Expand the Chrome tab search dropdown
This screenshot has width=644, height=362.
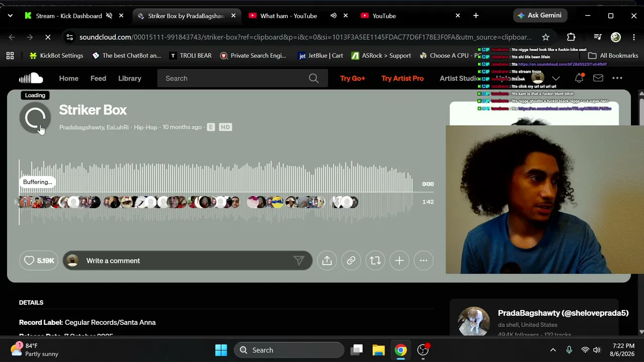tap(10, 16)
